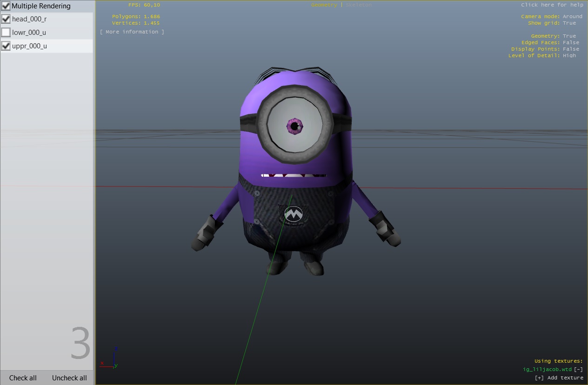Expand the More information section
588x385 pixels.
coord(132,32)
